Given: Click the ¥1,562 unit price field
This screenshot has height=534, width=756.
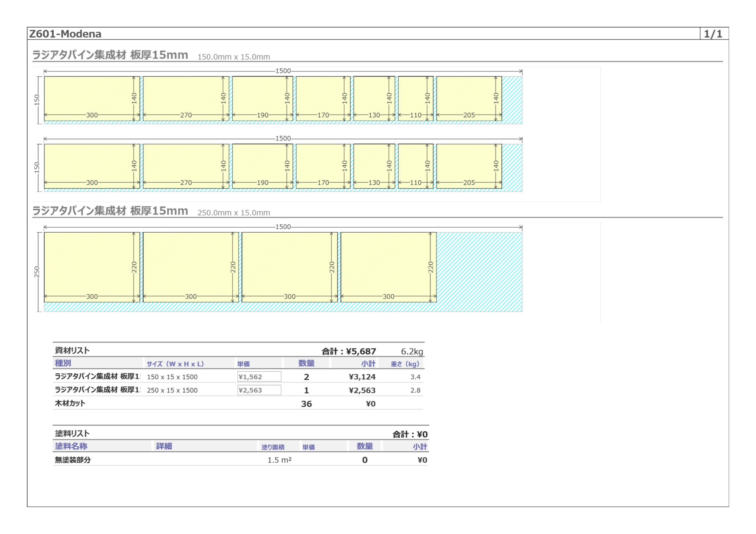Looking at the screenshot, I should point(259,377).
